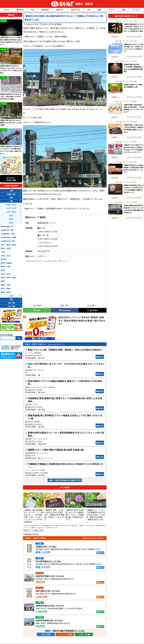
Task: Click 詳細を見る for the 株式会社ノーベル job
Action: tap(100, 408)
